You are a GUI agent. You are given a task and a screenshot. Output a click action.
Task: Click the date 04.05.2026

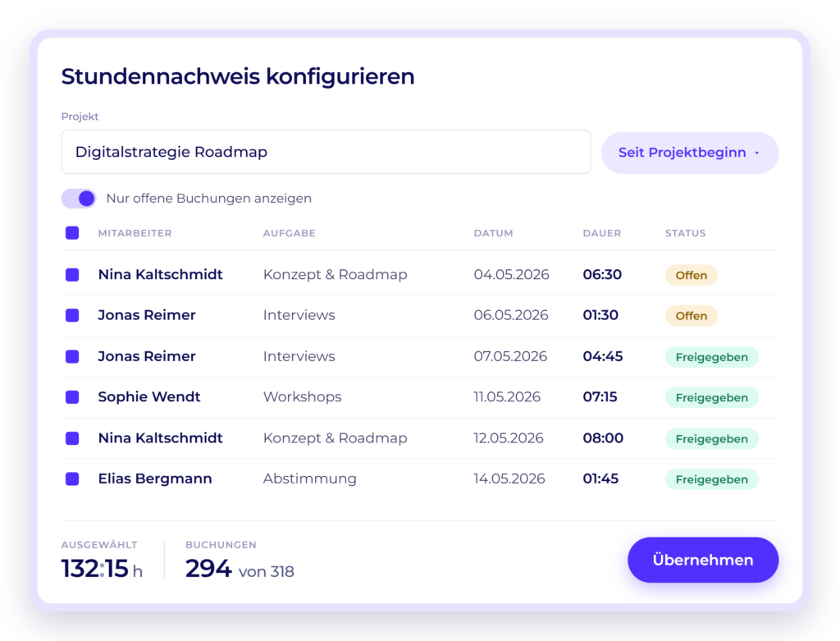point(511,274)
